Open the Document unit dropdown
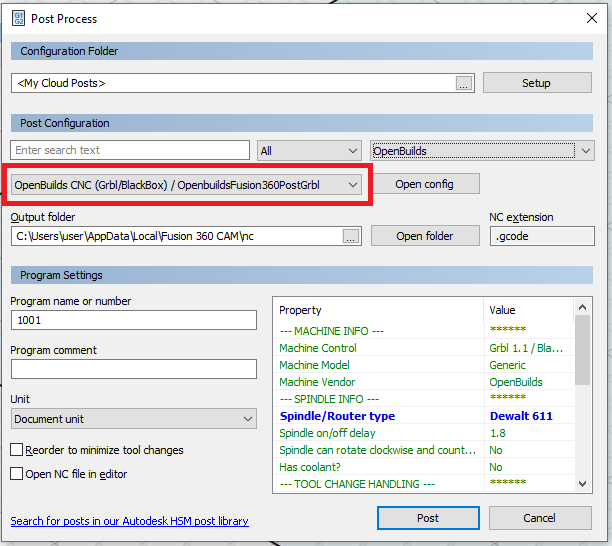This screenshot has width=612, height=546. tap(133, 419)
